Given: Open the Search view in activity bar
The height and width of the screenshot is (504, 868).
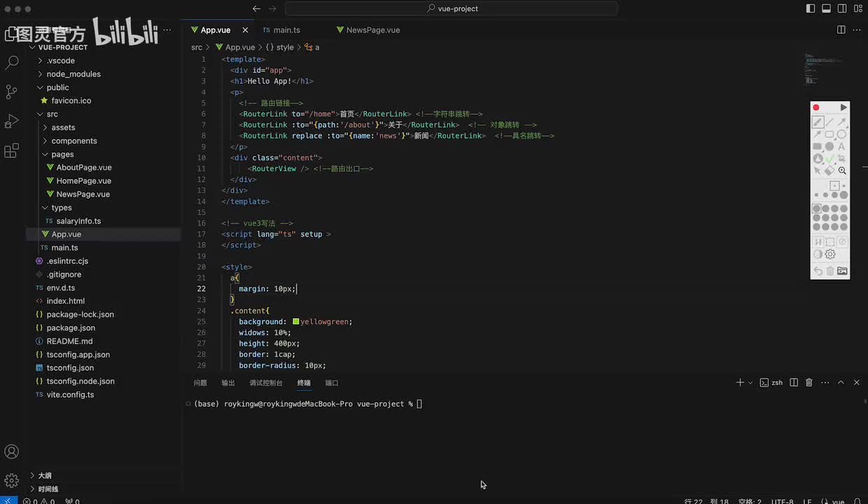Looking at the screenshot, I should 12,62.
